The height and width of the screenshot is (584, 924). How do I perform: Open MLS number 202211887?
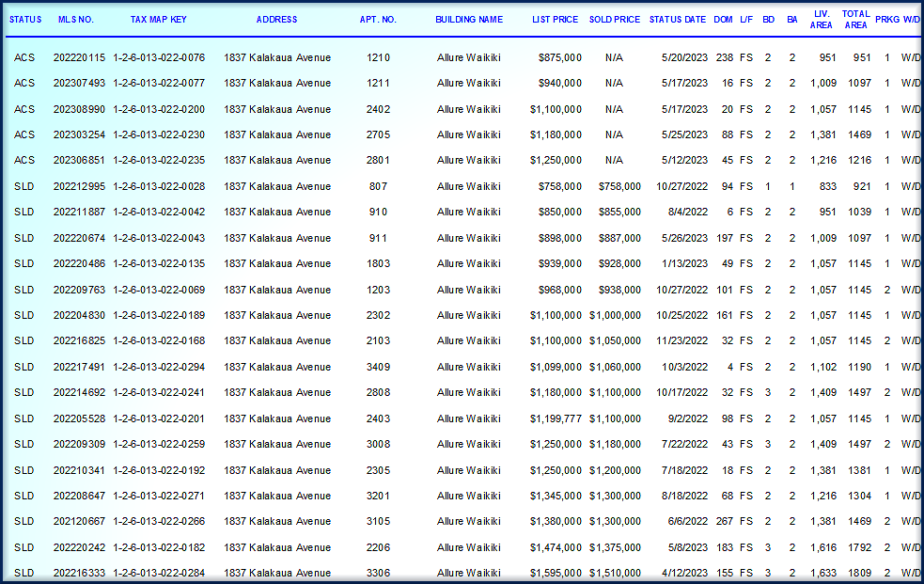[79, 213]
